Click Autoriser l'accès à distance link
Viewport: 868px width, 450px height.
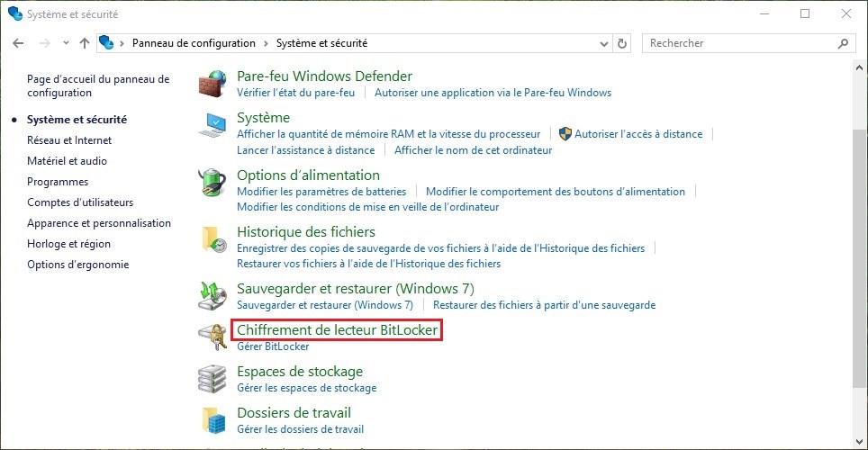click(638, 134)
